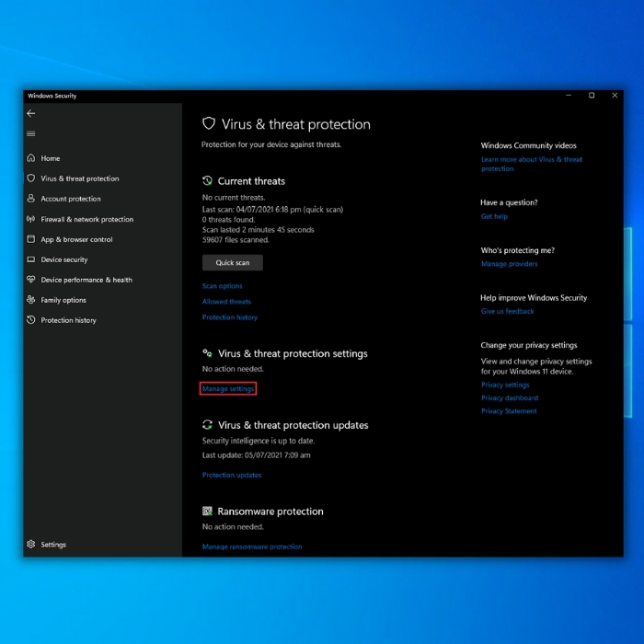This screenshot has height=644, width=644.
Task: Open the Home section
Action: 50,158
